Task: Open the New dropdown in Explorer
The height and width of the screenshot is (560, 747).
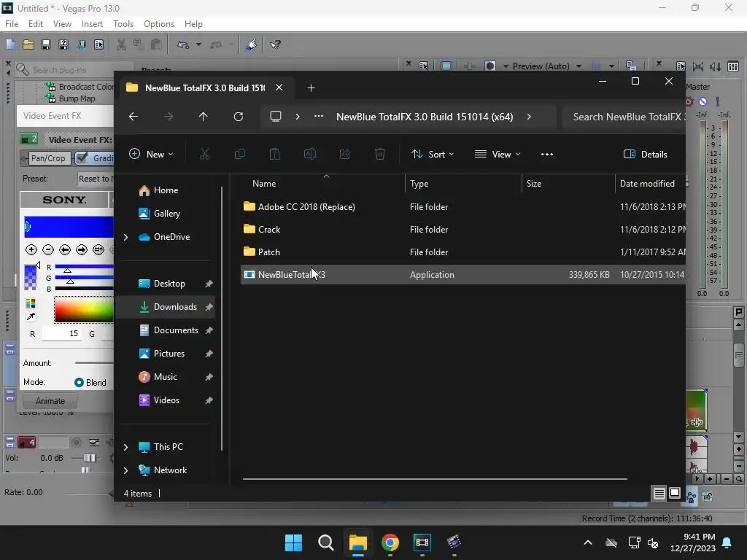Action: [152, 155]
